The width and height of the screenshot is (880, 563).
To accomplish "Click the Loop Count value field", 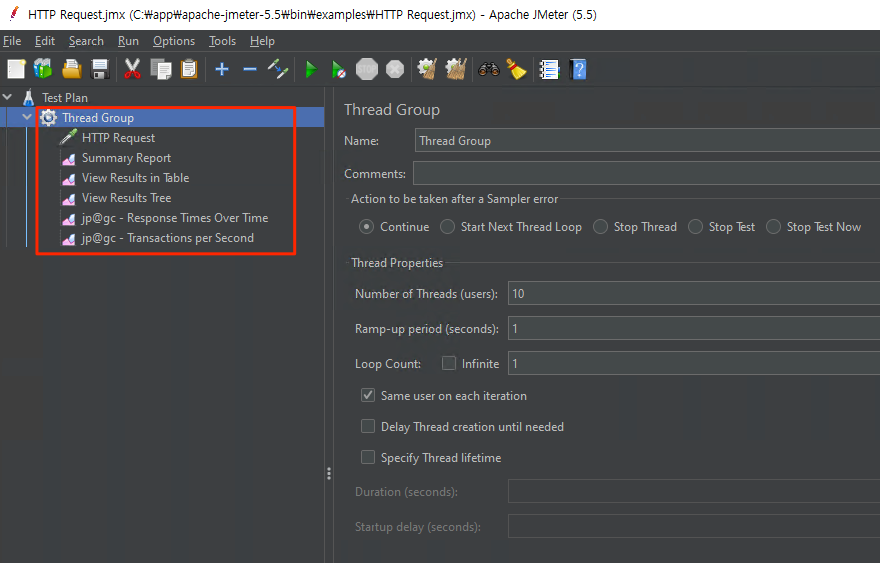I will pyautogui.click(x=694, y=363).
